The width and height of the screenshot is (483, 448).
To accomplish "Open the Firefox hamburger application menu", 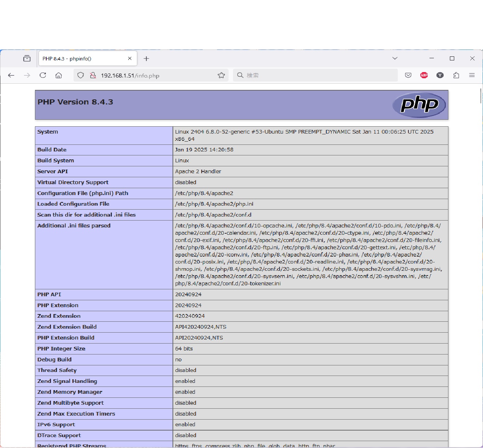I will [472, 75].
